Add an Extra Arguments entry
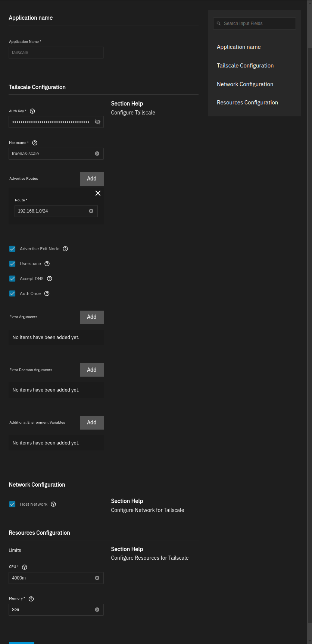Viewport: 312px width, 644px height. pos(92,317)
